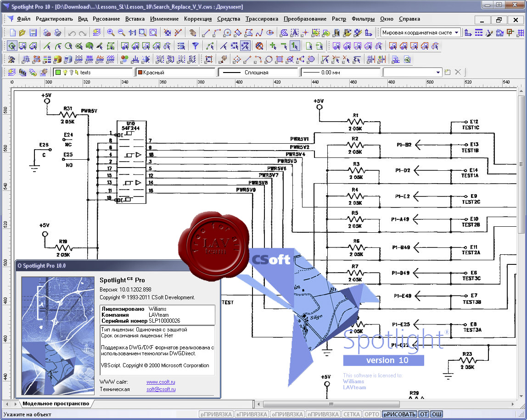Open the Рисование menu

[x=106, y=19]
